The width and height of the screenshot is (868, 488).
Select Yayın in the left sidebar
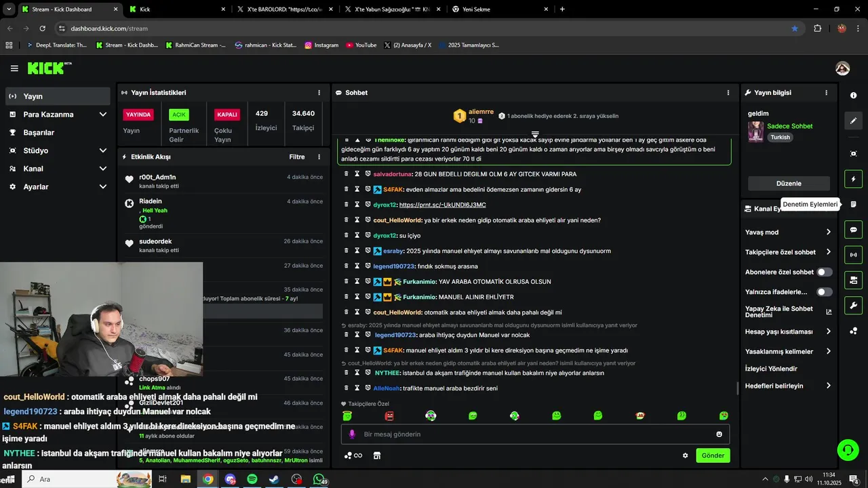pyautogui.click(x=58, y=96)
